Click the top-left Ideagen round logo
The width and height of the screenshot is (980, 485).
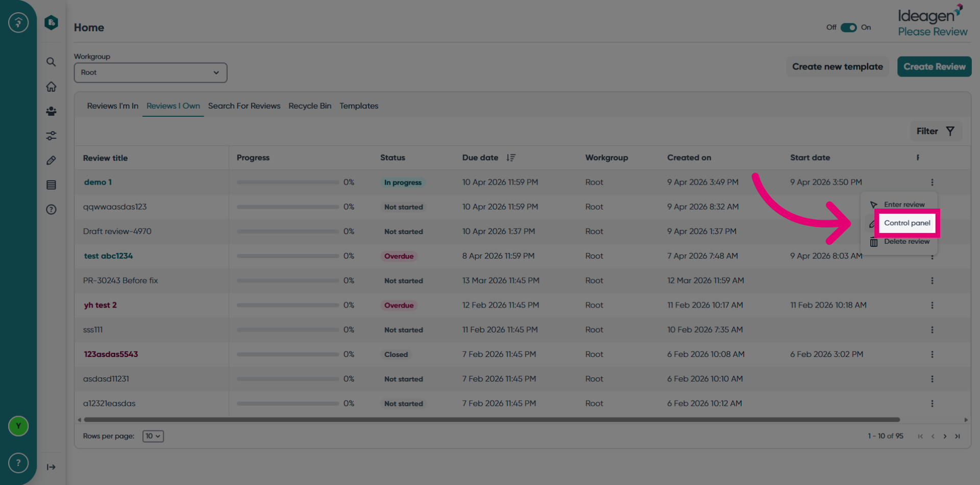coord(18,22)
